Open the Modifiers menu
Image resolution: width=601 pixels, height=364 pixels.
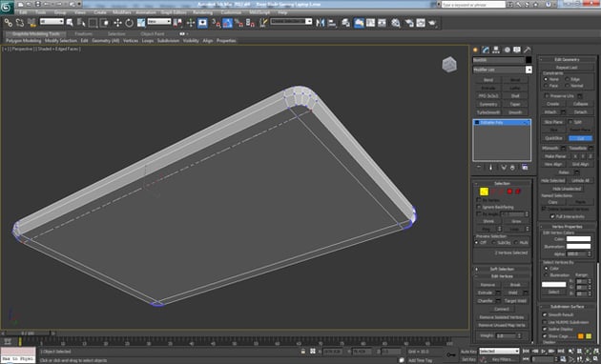(122, 12)
